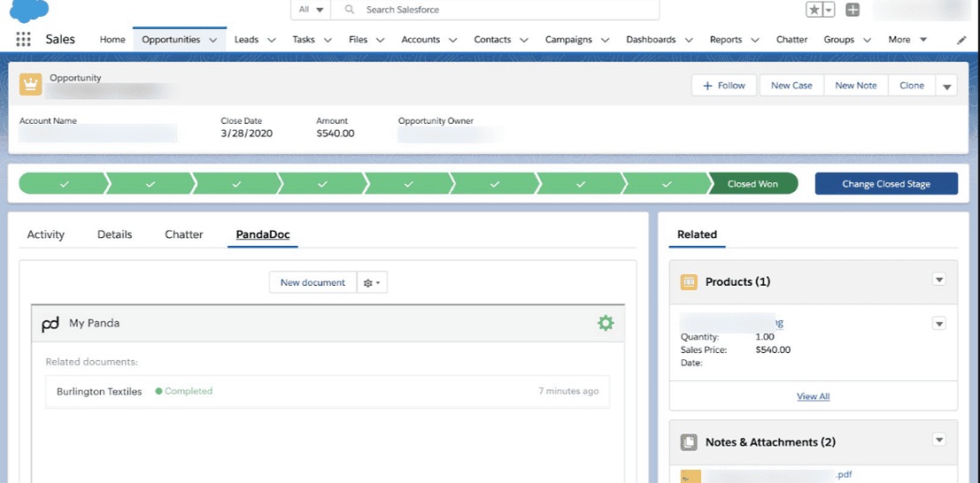Open the Chatter navigation tab
The image size is (980, 483).
pos(791,39)
